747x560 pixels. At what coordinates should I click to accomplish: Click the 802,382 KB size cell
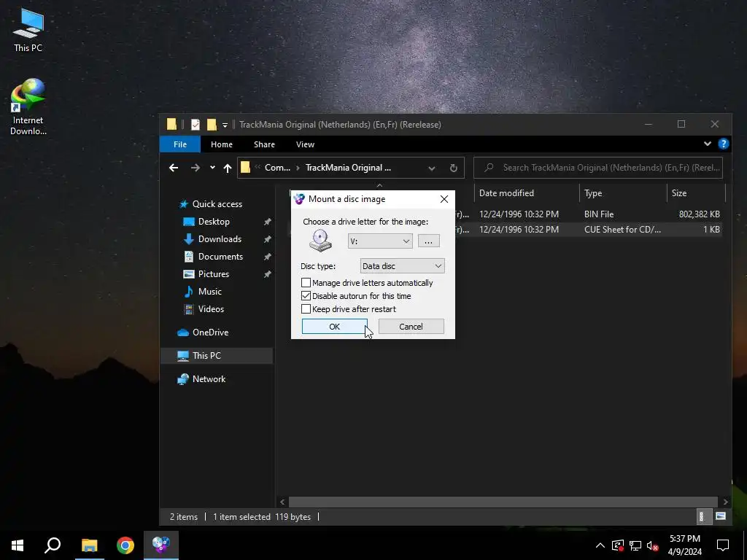(699, 214)
